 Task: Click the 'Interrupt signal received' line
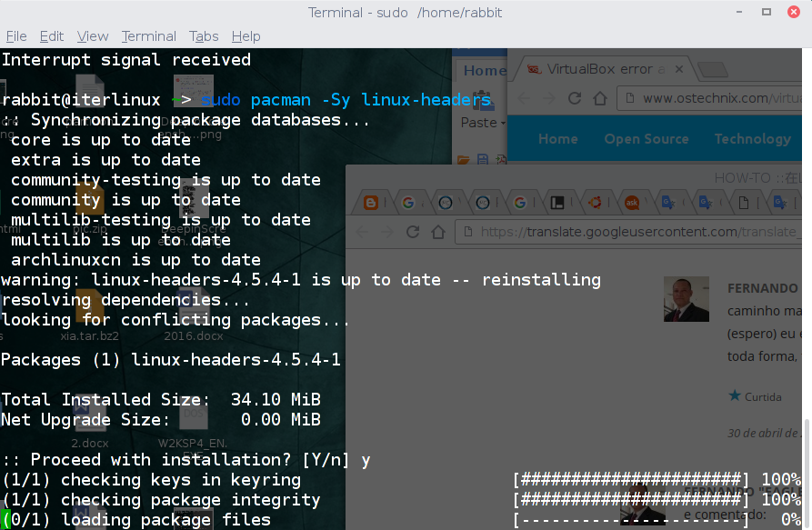pyautogui.click(x=126, y=60)
